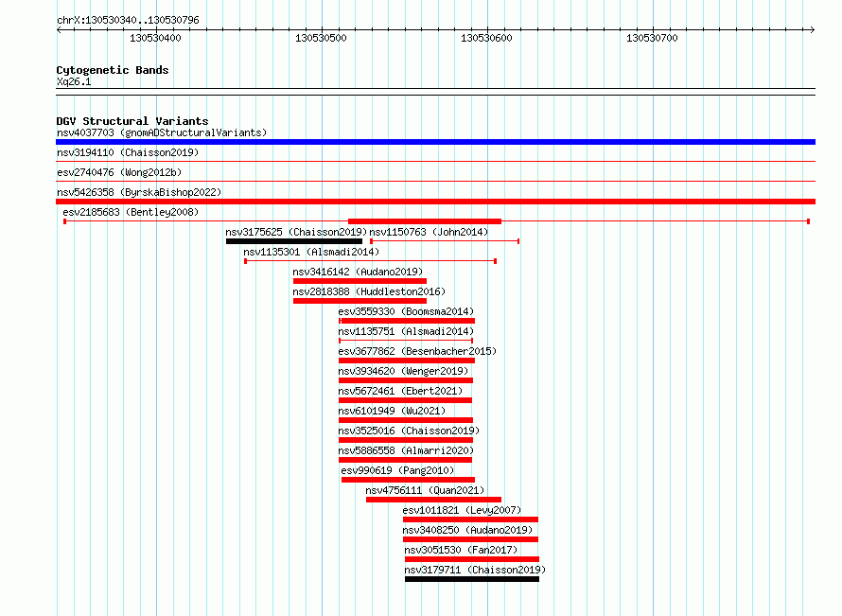Click the DGV Structural Variants heading

coord(132,121)
